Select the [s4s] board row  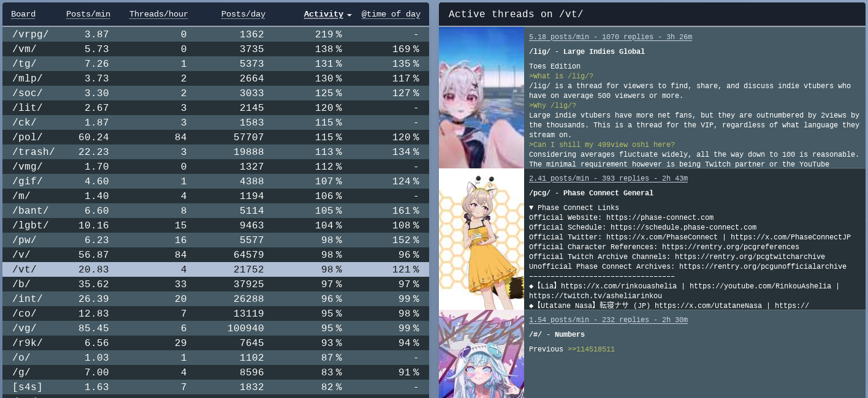click(x=216, y=387)
